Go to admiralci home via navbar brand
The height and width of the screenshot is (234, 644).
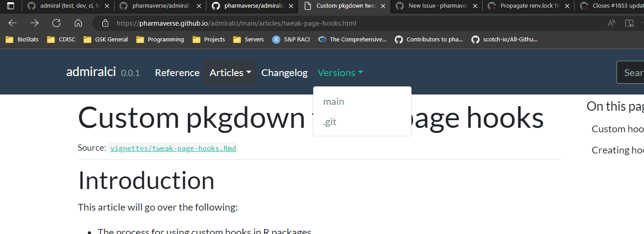91,72
